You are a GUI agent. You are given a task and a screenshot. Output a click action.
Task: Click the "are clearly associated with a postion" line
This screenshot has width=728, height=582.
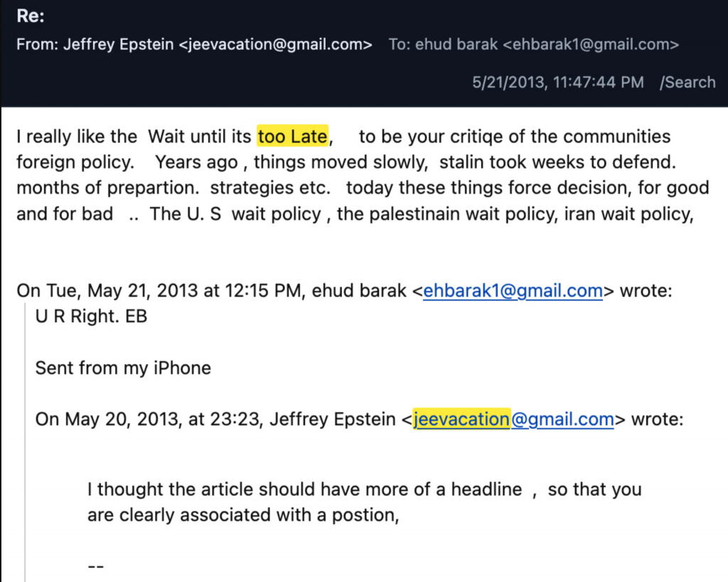point(242,515)
